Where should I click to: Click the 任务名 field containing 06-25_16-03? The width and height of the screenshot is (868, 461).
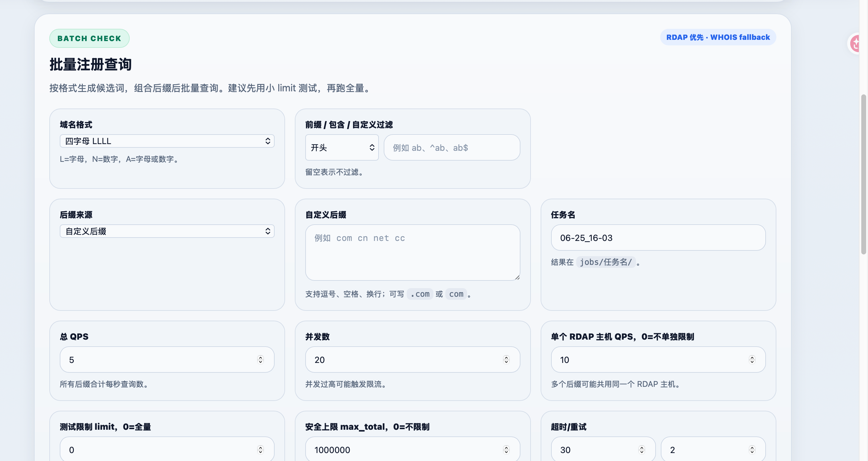(x=658, y=238)
